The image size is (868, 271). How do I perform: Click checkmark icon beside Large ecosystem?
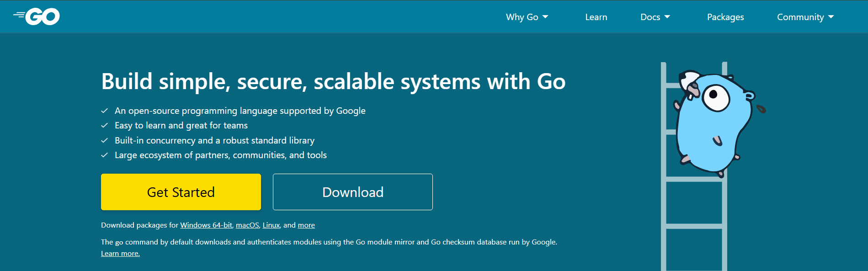click(105, 155)
